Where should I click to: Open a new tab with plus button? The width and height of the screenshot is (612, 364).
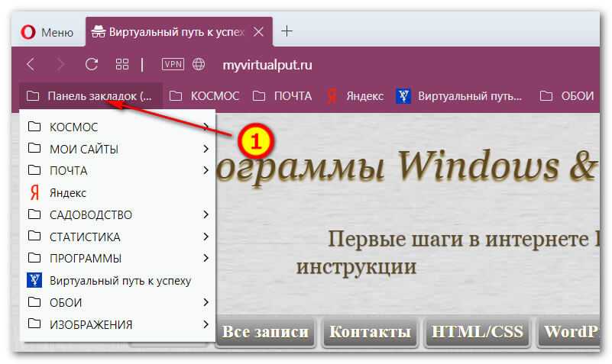pyautogui.click(x=287, y=31)
